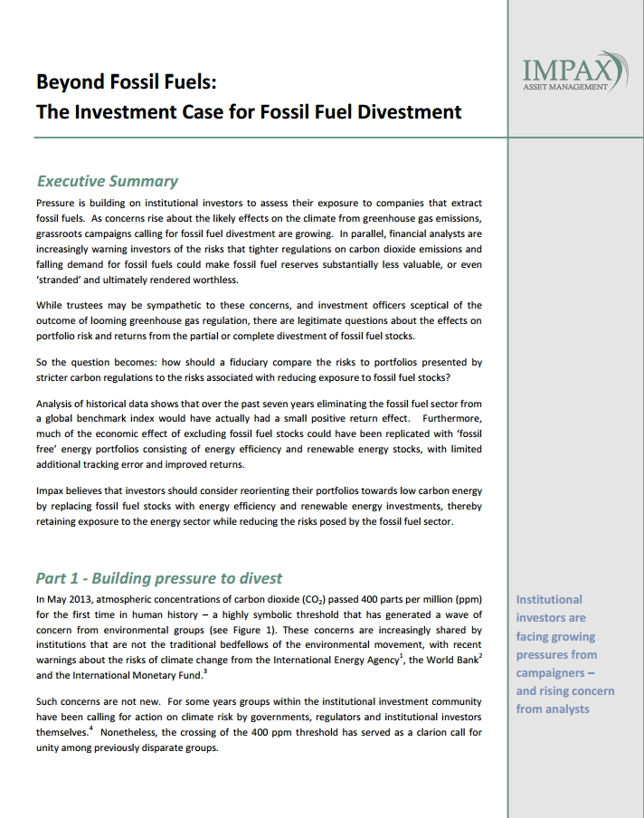Screen dimensions: 644x818
Task: Click the phrase ''stranded' and ultimately rendered worthless.'
Action: click(x=137, y=281)
